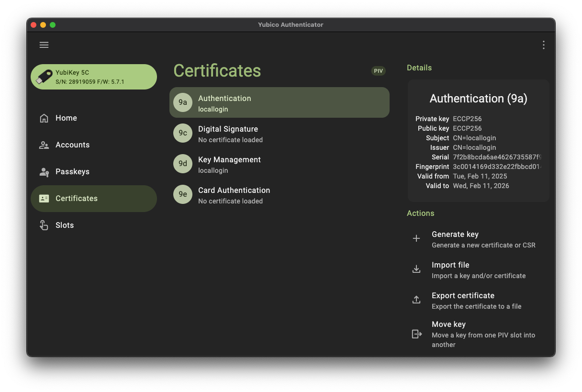Click the Slots touch icon

44,225
